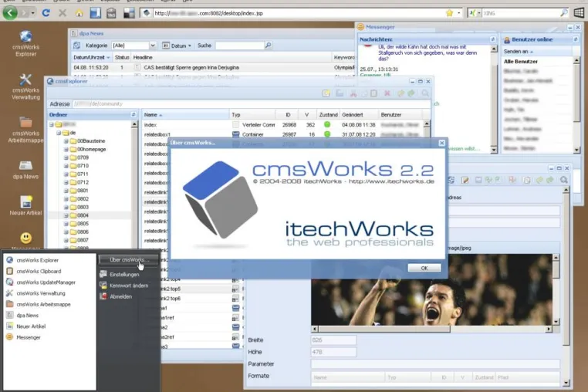Click Über cmsWorks... menu entry

(128, 259)
